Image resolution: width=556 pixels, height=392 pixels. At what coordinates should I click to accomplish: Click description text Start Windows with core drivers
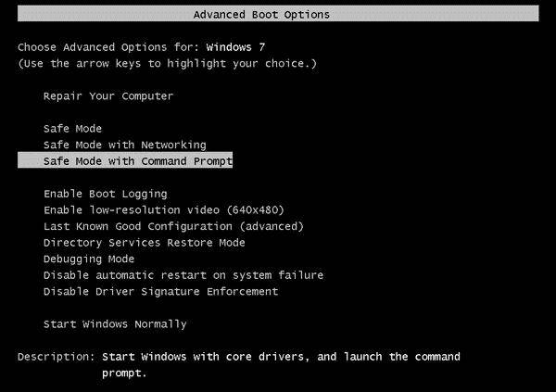[212, 357]
